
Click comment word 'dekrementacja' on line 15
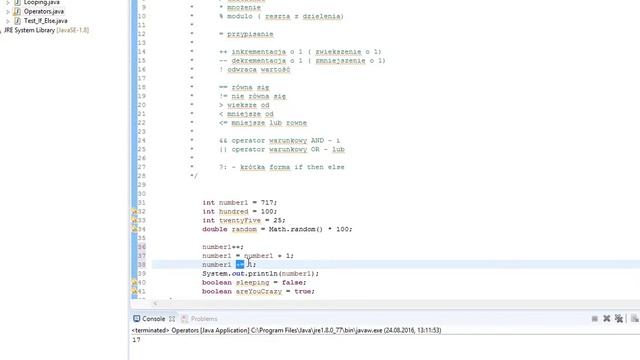tap(259, 61)
